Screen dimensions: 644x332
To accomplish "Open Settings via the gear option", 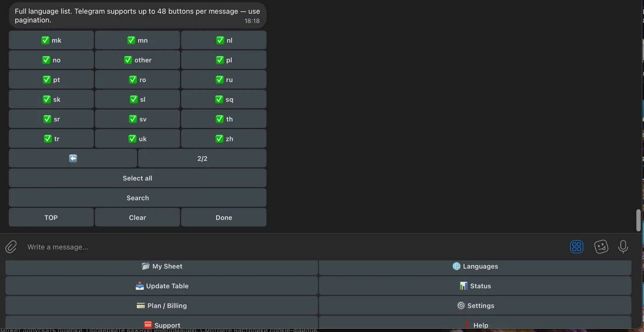I will (476, 305).
